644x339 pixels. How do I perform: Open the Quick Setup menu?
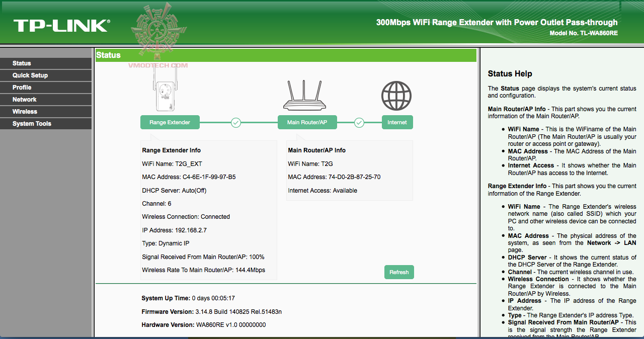tap(46, 75)
